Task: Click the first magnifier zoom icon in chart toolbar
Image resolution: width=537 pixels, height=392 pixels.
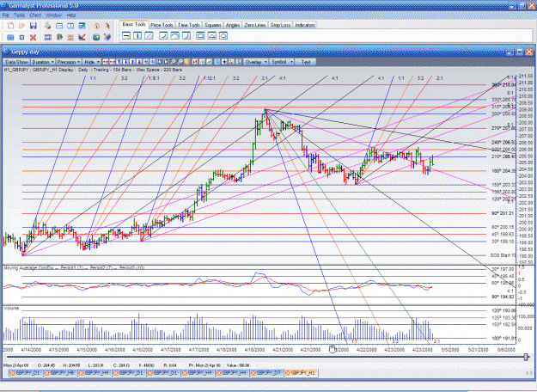Action: point(174,62)
